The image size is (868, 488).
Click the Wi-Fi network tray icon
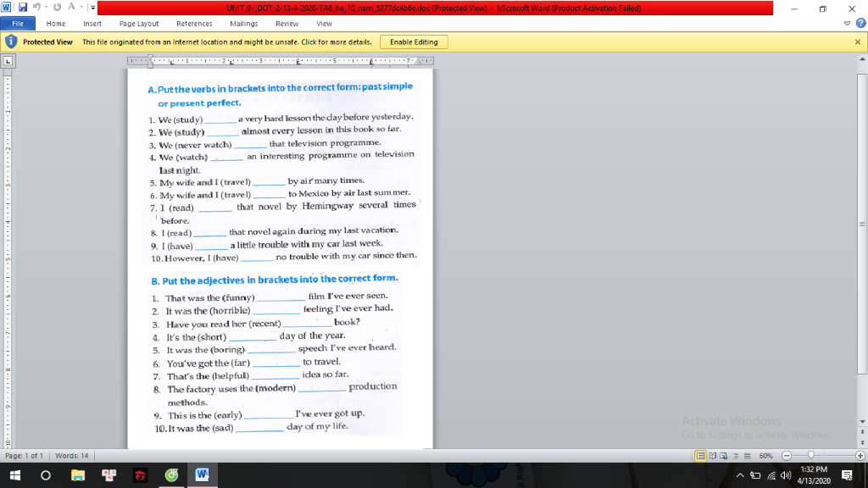pos(771,475)
